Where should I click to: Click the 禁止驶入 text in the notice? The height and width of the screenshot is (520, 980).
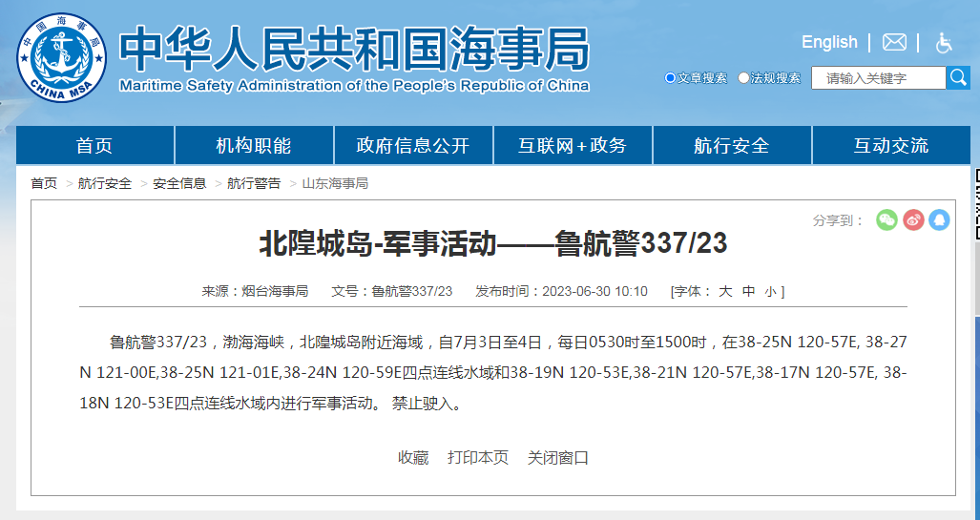point(422,404)
